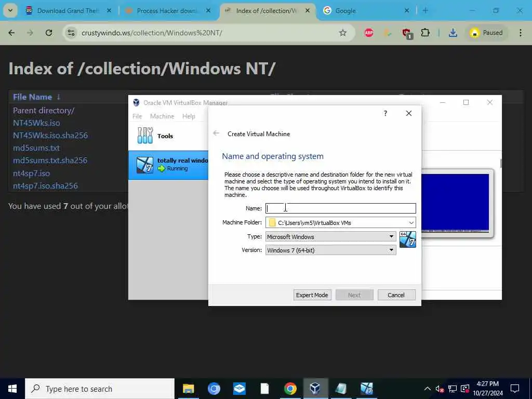
Task: Select Tools in VirtualBox Manager sidebar
Action: tap(168, 136)
